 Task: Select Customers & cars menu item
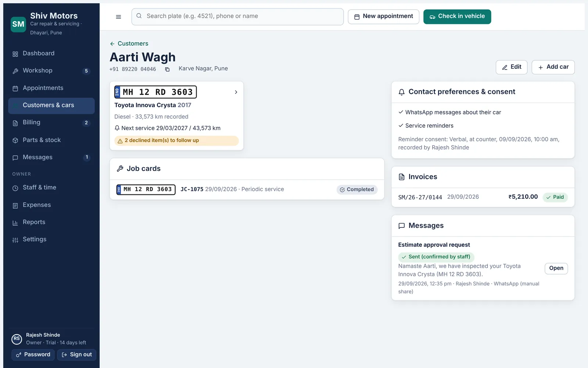coord(51,105)
